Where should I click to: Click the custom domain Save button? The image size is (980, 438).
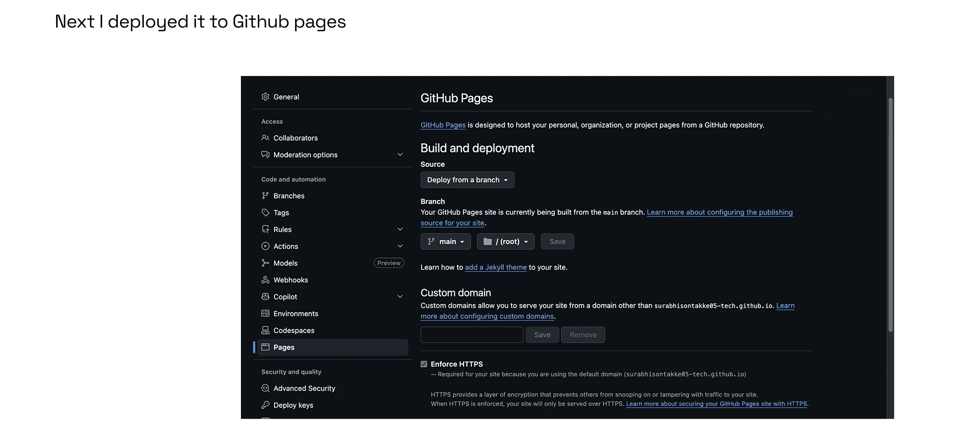[542, 334]
